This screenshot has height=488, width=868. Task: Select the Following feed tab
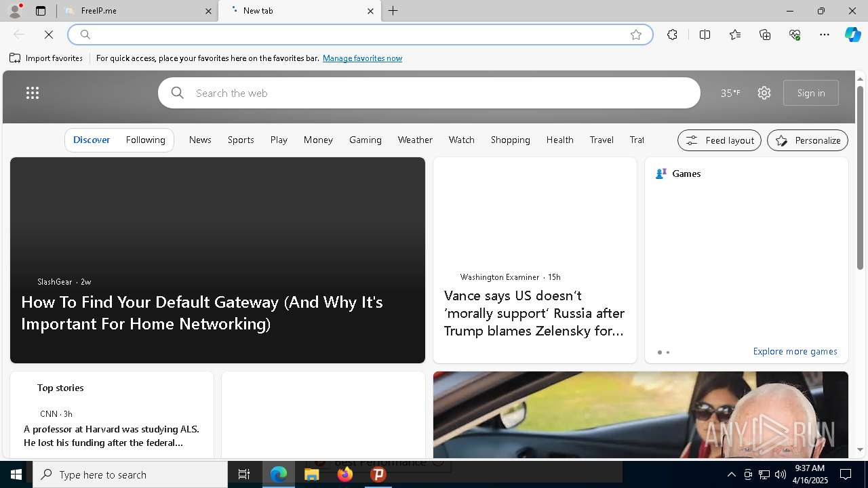[x=145, y=140]
